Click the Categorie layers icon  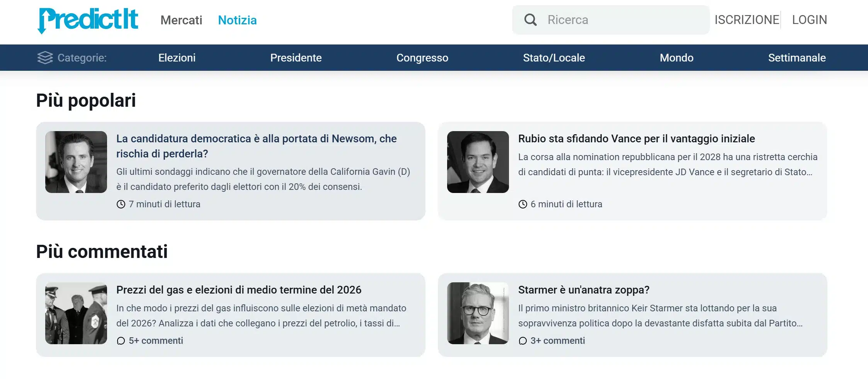click(x=45, y=58)
